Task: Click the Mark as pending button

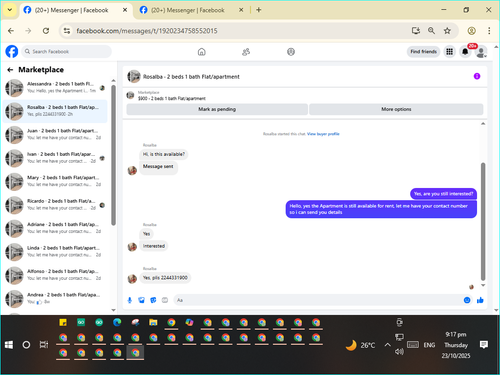Action: [x=217, y=109]
